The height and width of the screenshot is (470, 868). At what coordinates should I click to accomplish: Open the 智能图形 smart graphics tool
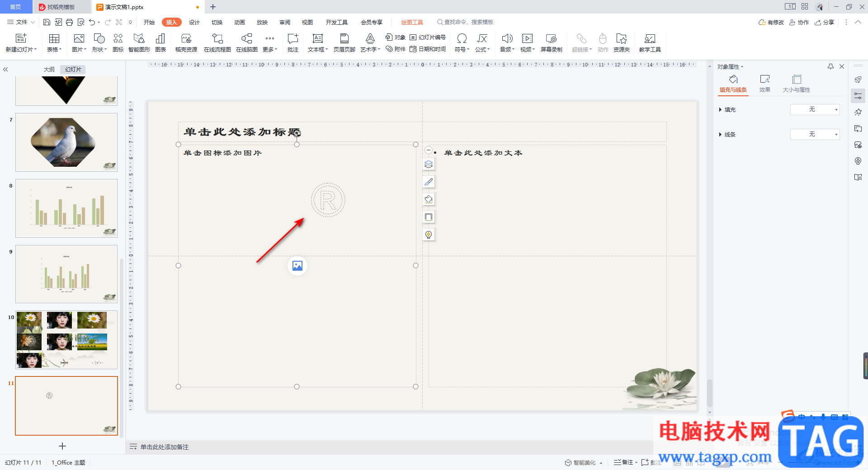[139, 43]
